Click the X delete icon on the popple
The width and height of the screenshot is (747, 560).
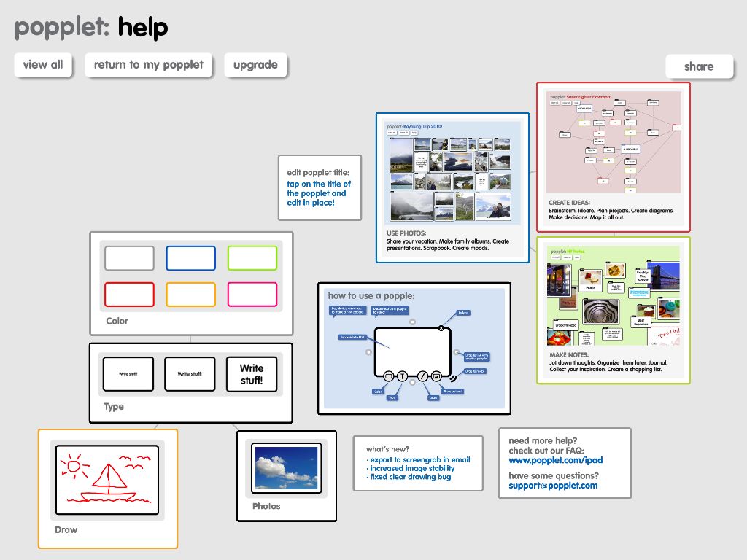click(441, 328)
